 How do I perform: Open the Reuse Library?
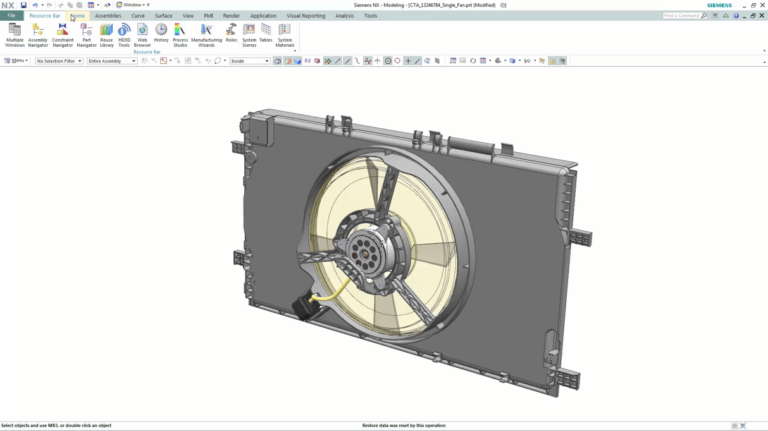[x=106, y=35]
